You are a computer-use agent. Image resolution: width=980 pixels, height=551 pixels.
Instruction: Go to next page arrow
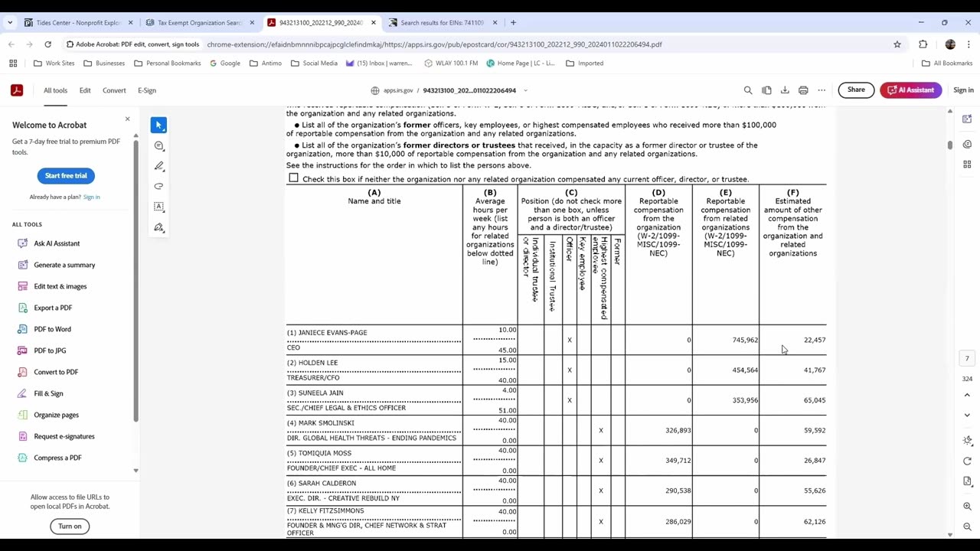point(967,415)
